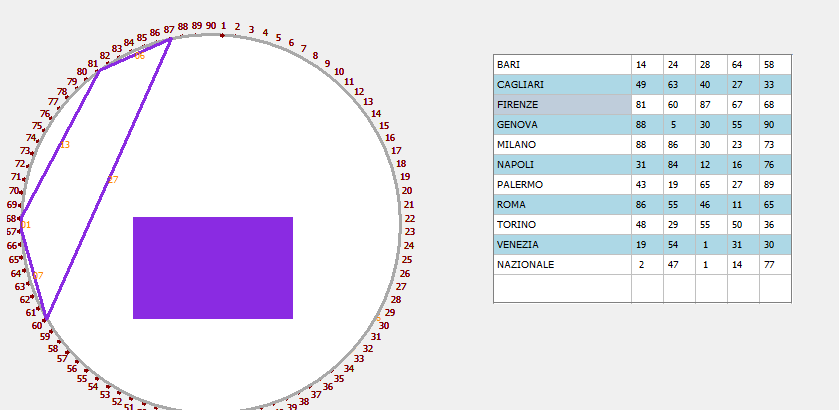Select the VENEZIA row label

[562, 245]
